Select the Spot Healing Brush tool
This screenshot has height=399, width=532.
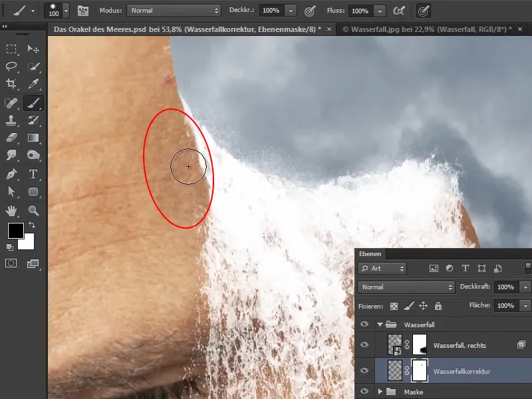pyautogui.click(x=11, y=103)
